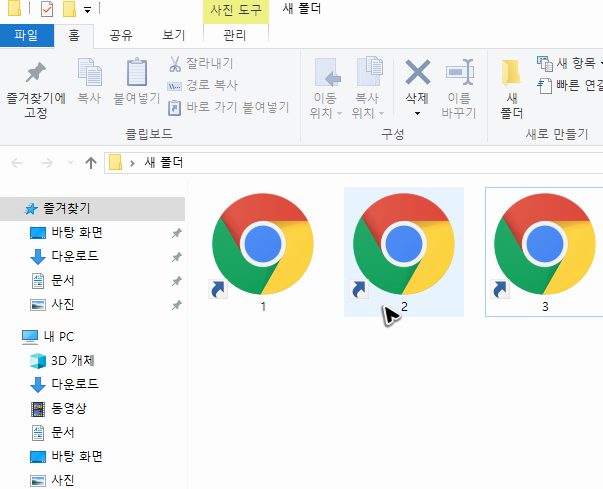Select Quick access (즐겨찾기) in navigation pane
This screenshot has height=489, width=603.
(92, 209)
